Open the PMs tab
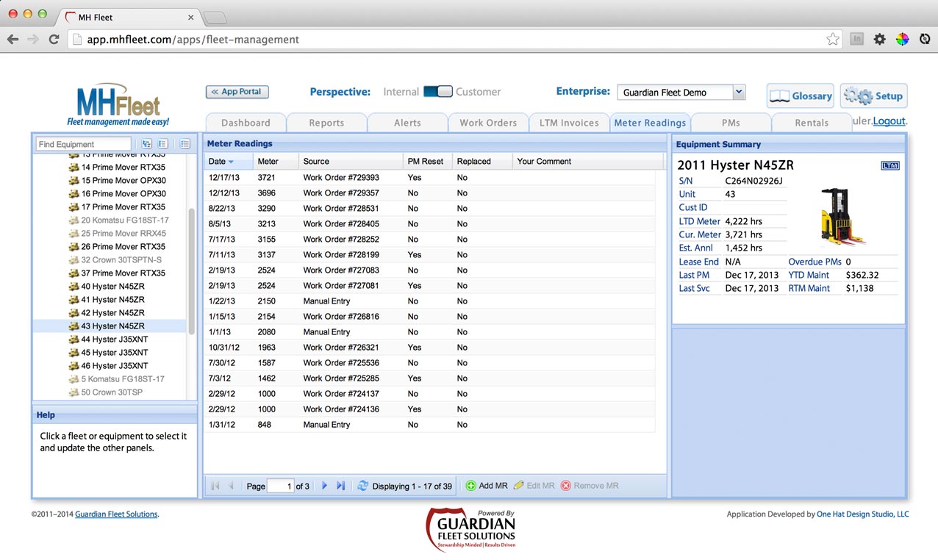 [x=731, y=123]
